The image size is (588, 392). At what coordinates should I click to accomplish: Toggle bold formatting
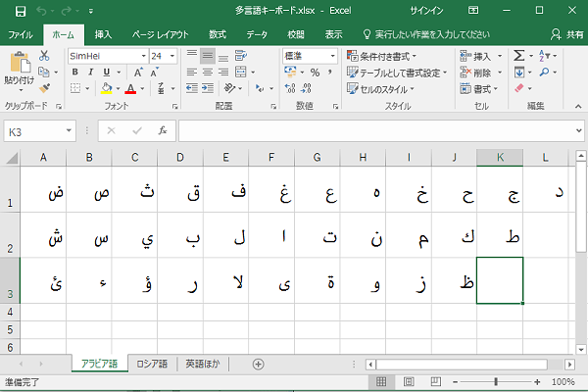pyautogui.click(x=75, y=72)
